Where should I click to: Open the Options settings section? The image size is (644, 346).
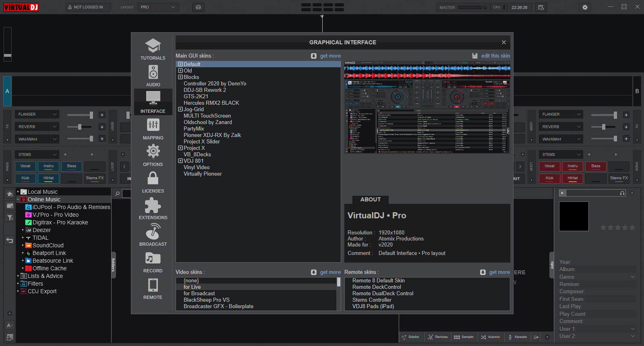tap(153, 155)
